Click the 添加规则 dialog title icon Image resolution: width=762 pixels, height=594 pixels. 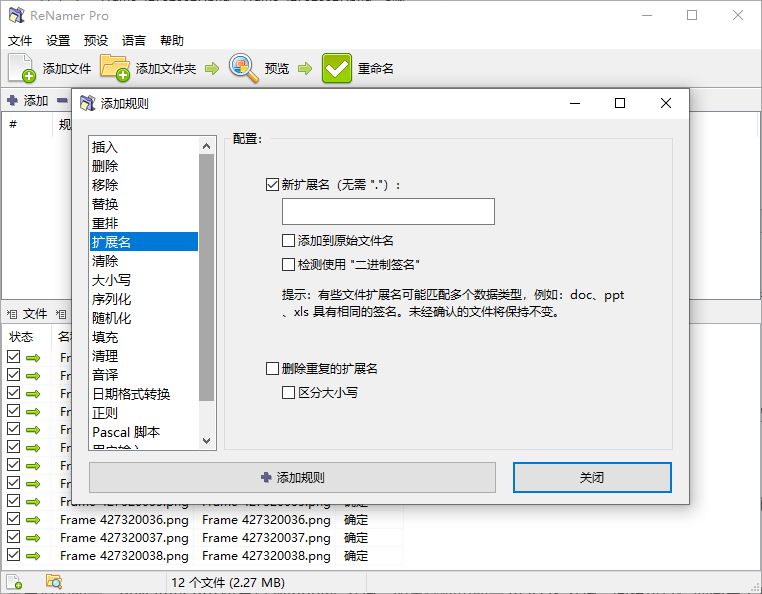(87, 103)
